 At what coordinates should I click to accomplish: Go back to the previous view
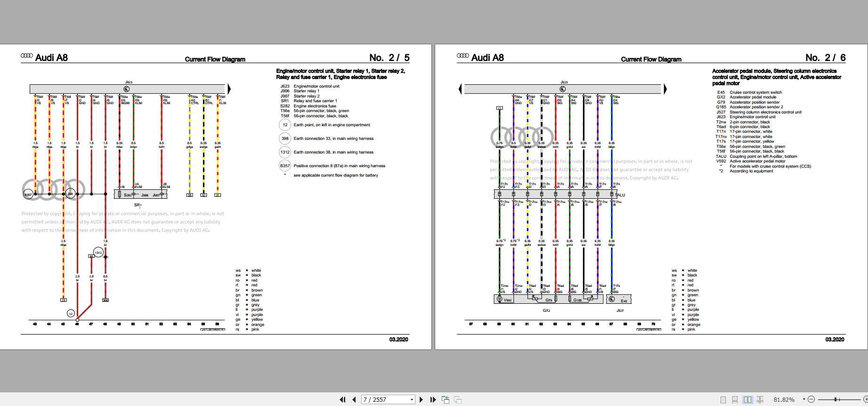446,400
